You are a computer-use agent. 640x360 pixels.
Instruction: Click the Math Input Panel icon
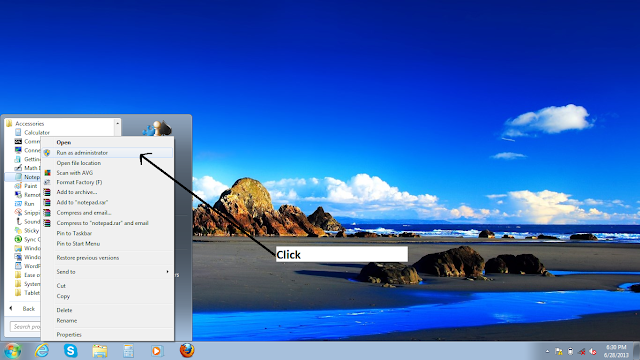pos(18,168)
